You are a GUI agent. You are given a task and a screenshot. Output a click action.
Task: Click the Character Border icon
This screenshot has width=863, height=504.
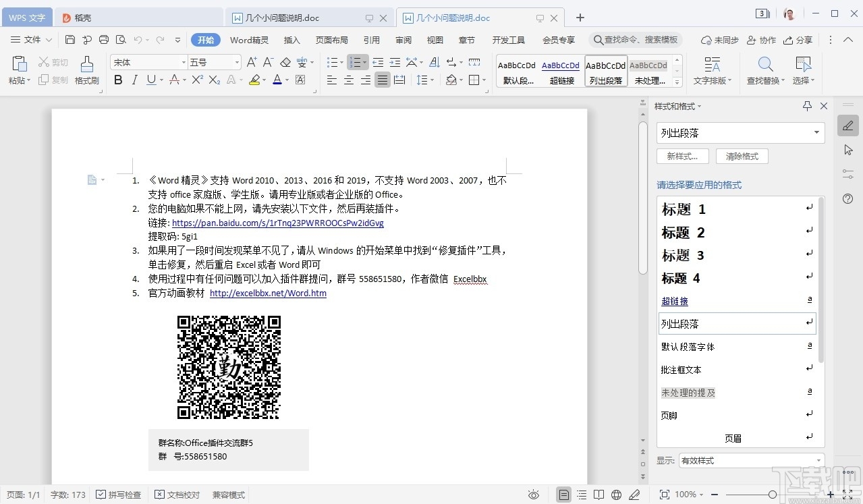[x=301, y=80]
